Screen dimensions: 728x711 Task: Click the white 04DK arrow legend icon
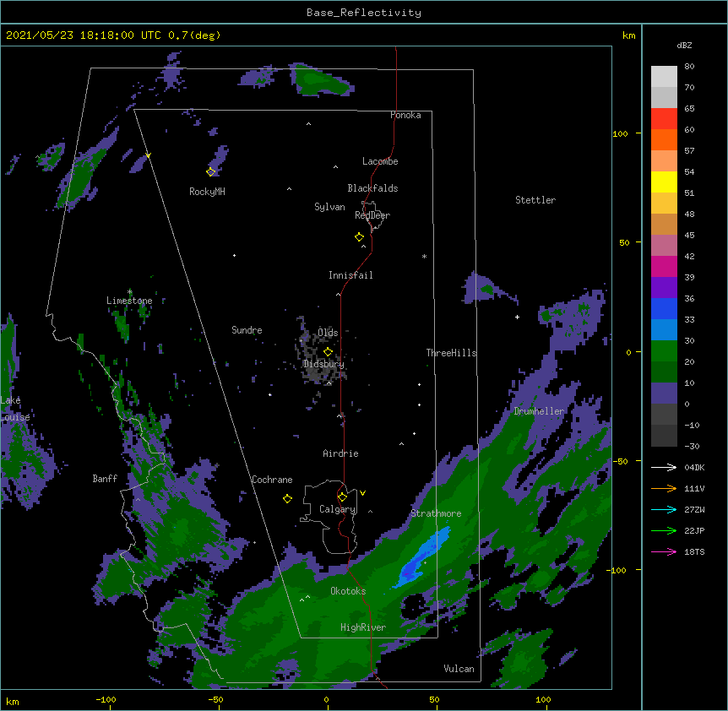coord(664,467)
